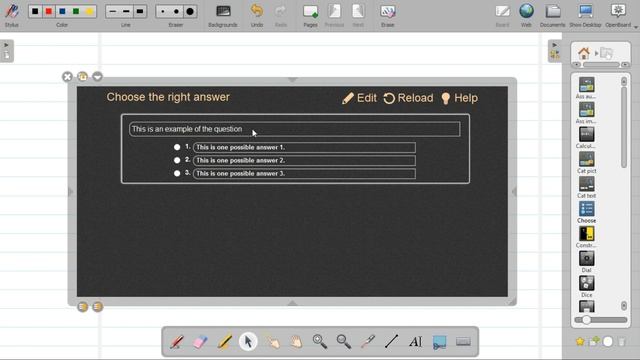Image resolution: width=640 pixels, height=360 pixels.
Task: Select the medium line width
Action: [x=126, y=11]
